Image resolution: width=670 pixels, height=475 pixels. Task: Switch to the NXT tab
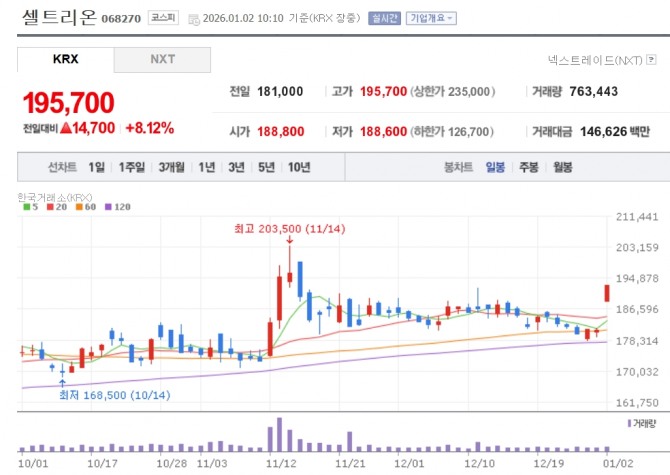tap(162, 59)
